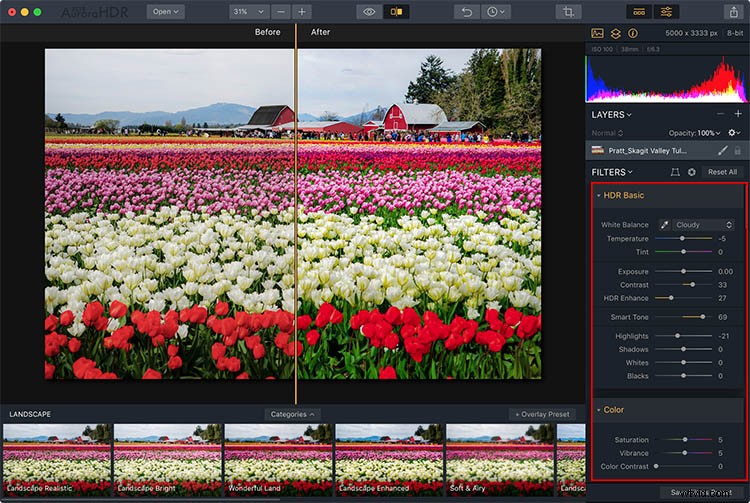Viewport: 750px width, 503px height.
Task: Apply the Soft & Airy preset
Action: (x=500, y=460)
